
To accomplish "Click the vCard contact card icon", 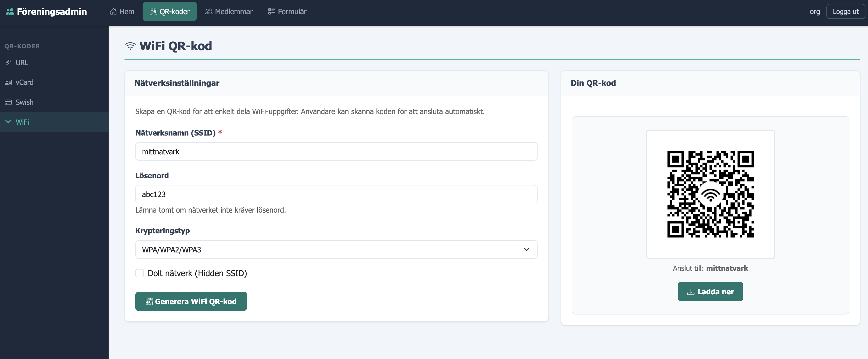I will pos(8,82).
